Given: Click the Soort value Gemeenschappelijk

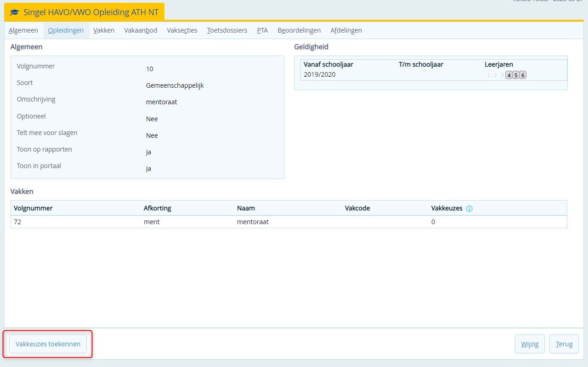Looking at the screenshot, I should click(175, 85).
